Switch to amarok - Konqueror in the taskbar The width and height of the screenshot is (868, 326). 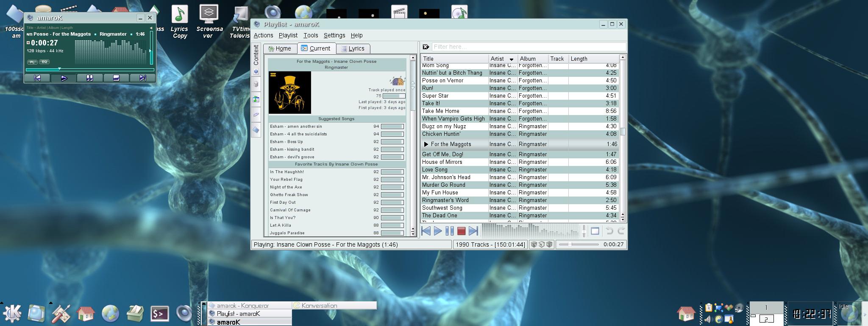click(249, 305)
